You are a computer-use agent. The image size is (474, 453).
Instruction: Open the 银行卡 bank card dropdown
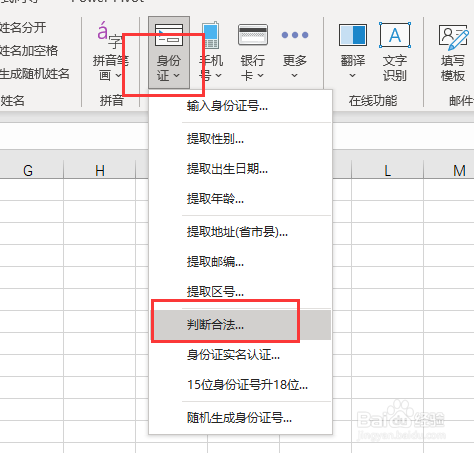click(253, 53)
